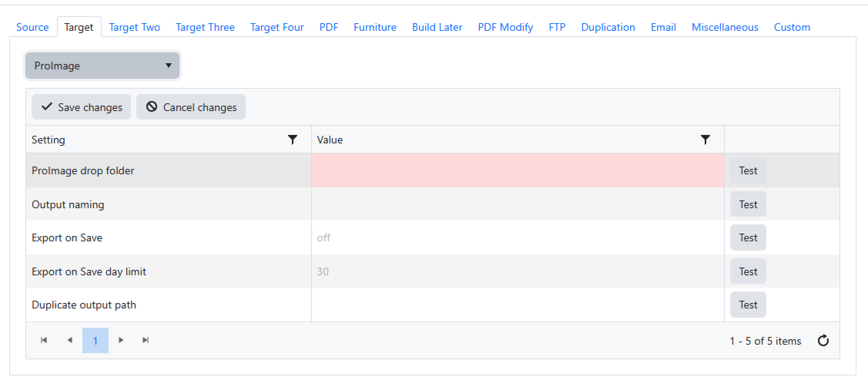
Task: Select page 1 in pager
Action: [x=95, y=340]
